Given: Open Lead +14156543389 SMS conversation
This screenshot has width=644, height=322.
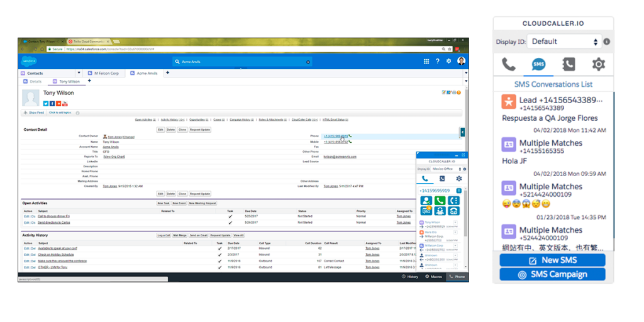Looking at the screenshot, I should (x=553, y=113).
